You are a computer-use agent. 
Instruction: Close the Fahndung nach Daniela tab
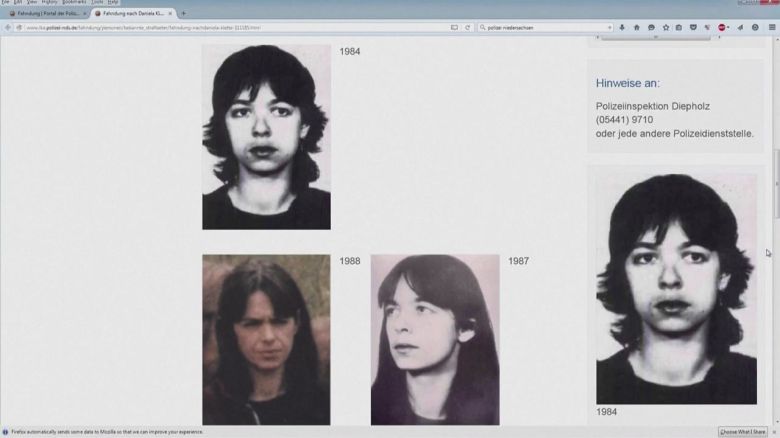[171, 14]
